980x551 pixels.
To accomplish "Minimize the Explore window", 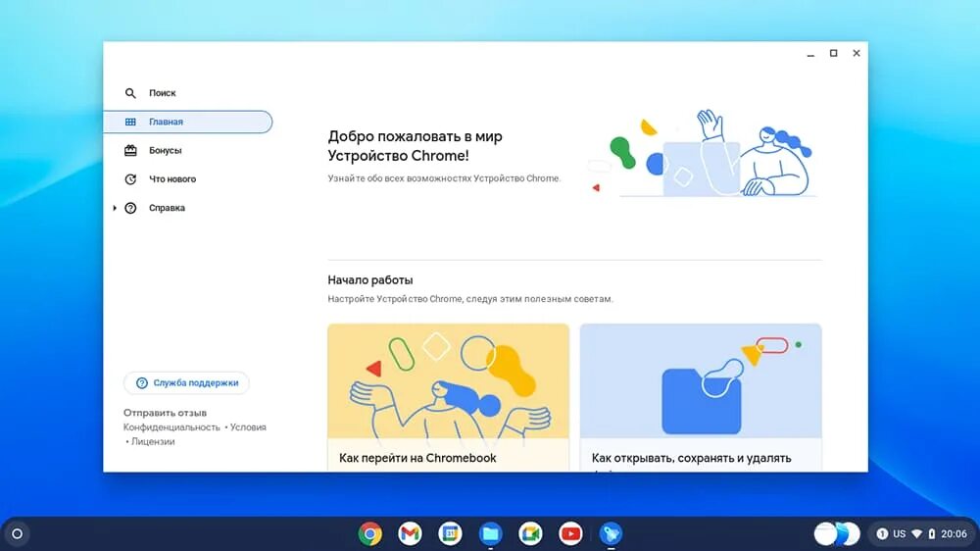I will click(810, 54).
